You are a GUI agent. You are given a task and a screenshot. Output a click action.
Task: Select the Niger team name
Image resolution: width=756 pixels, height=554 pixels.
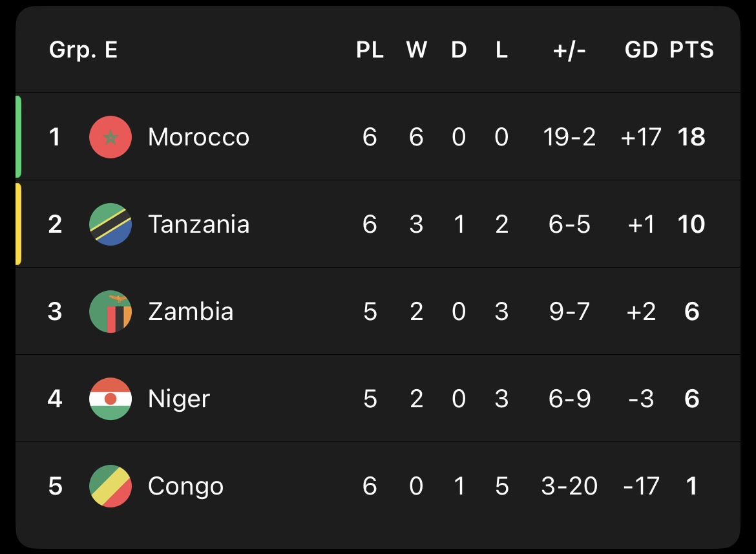click(179, 399)
